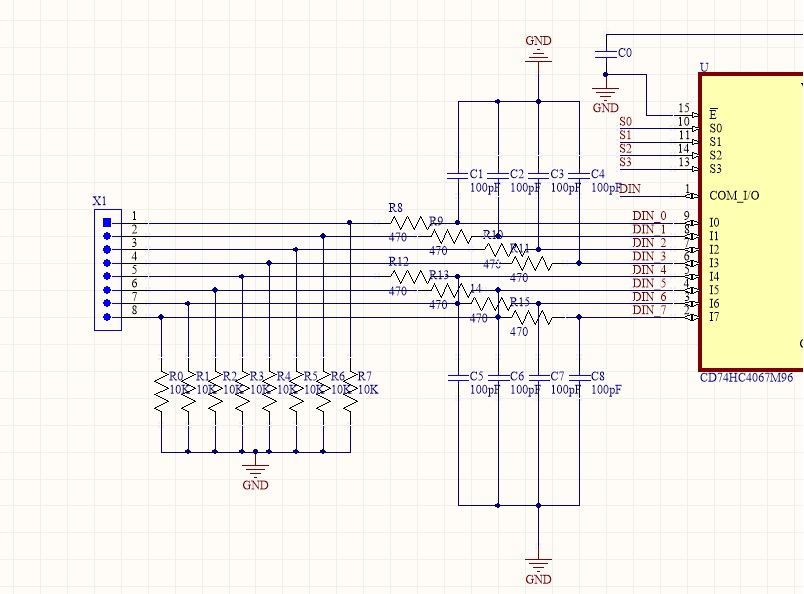Click the COM_I/O pin name inside the chip
The height and width of the screenshot is (594, 804).
(734, 195)
